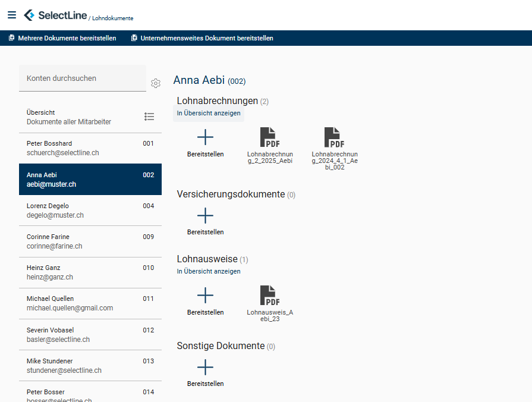Click the SelectLine logo

coord(55,15)
